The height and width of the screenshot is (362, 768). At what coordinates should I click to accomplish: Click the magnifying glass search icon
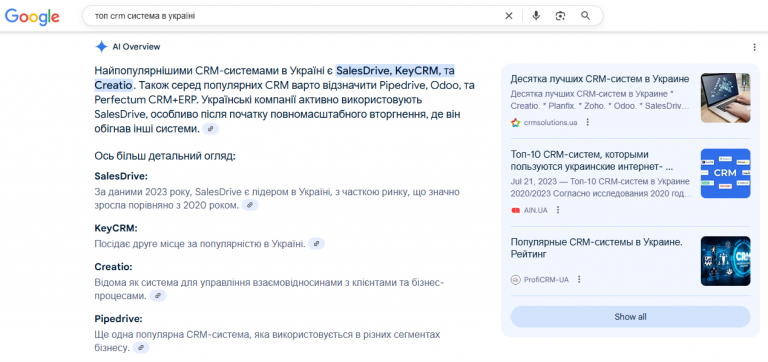[585, 16]
